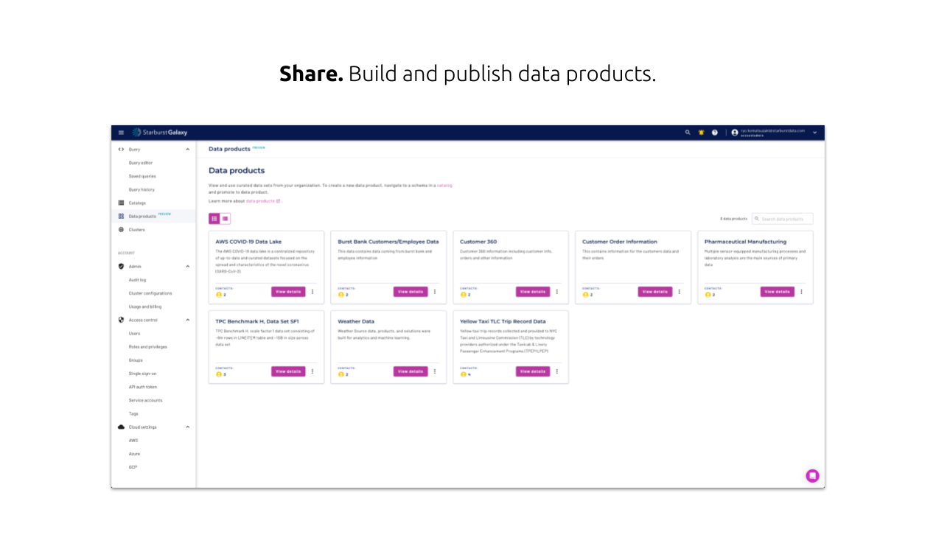Open more options for Burst Bank card
The height and width of the screenshot is (560, 936).
(x=435, y=292)
